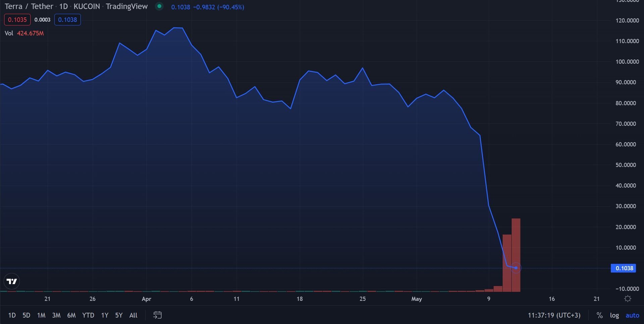644x324 pixels.
Task: Switch to the 1M time range
Action: tap(41, 315)
